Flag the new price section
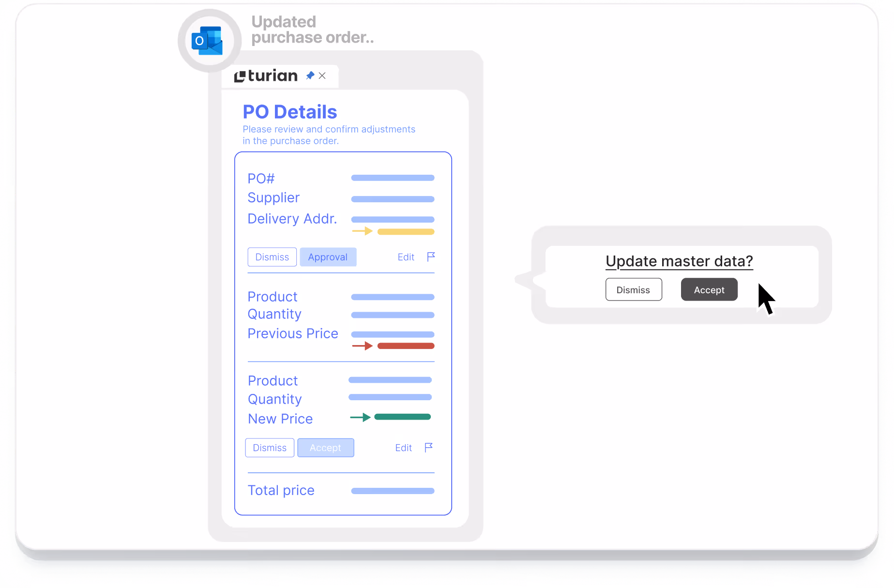 click(x=428, y=447)
